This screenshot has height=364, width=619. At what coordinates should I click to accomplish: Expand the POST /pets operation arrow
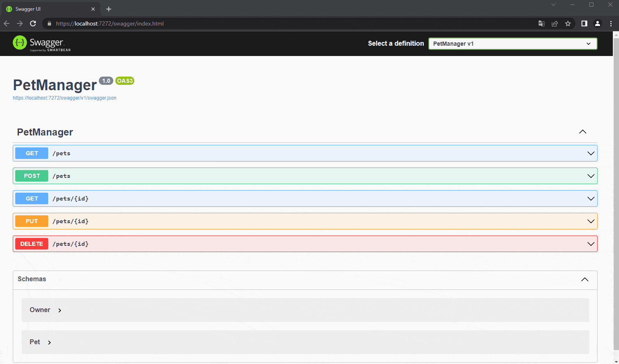coord(591,176)
